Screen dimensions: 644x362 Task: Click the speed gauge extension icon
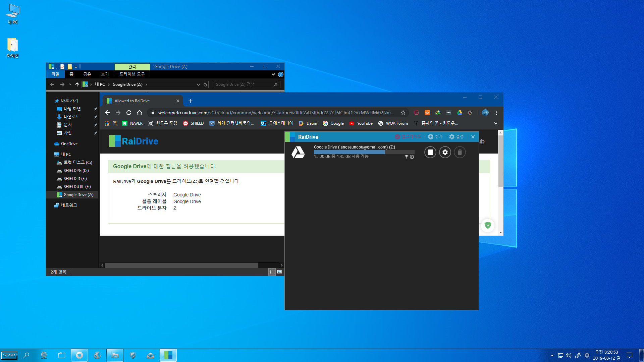(470, 113)
